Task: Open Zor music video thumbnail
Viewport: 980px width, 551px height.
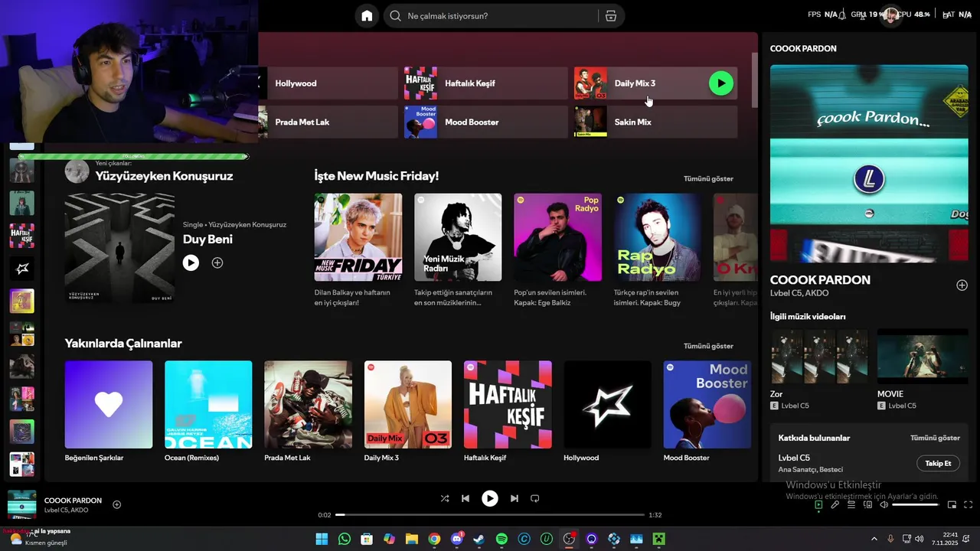Action: tap(819, 356)
